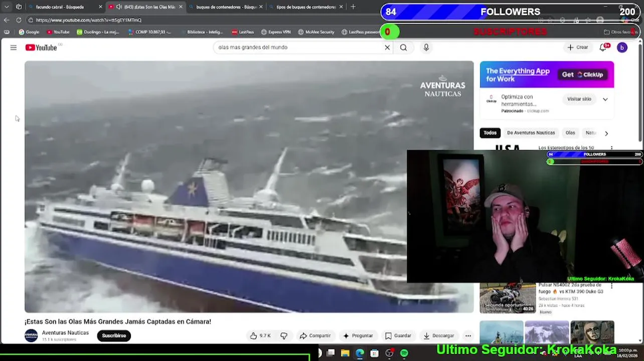Switch to facundo cabral search tab
Image resolution: width=644 pixels, height=361 pixels.
[60, 7]
